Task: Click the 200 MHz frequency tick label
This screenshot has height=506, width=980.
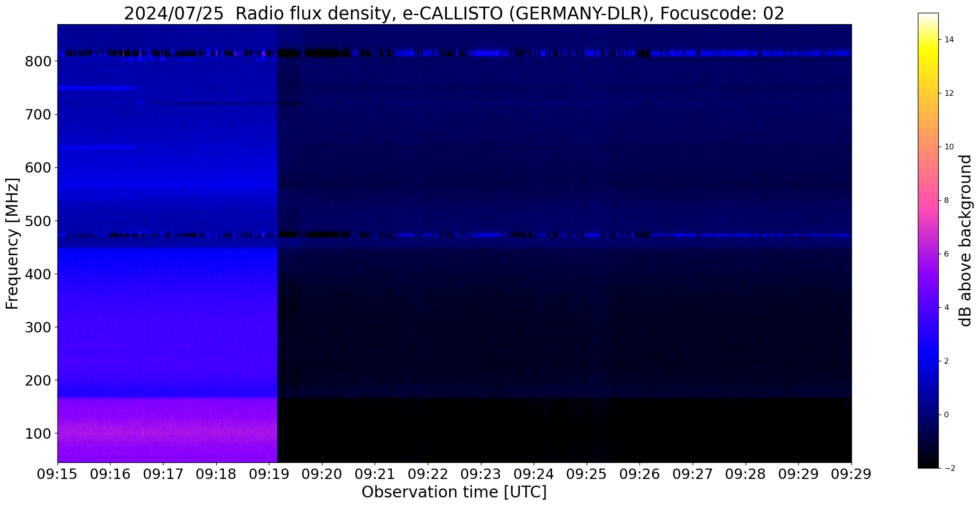Action: tap(37, 380)
